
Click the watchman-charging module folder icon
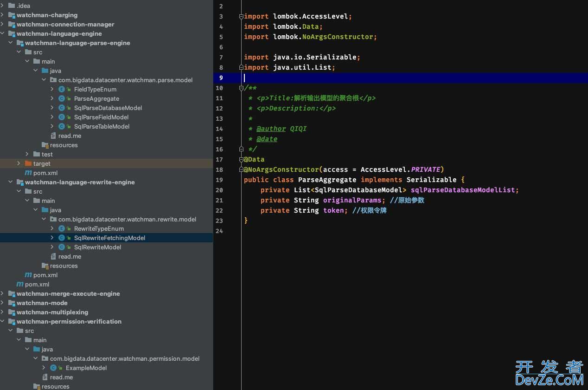pyautogui.click(x=12, y=15)
